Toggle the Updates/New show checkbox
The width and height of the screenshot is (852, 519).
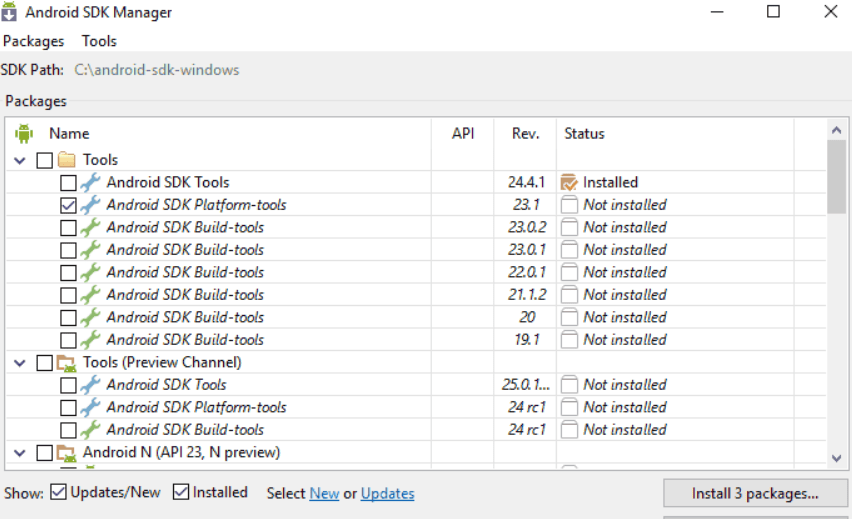click(59, 492)
